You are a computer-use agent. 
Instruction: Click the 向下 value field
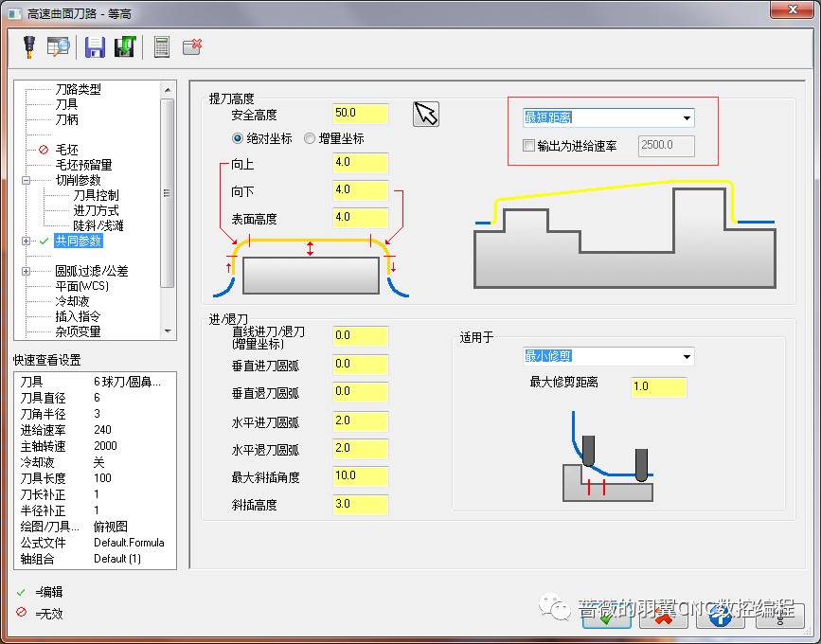(x=360, y=189)
